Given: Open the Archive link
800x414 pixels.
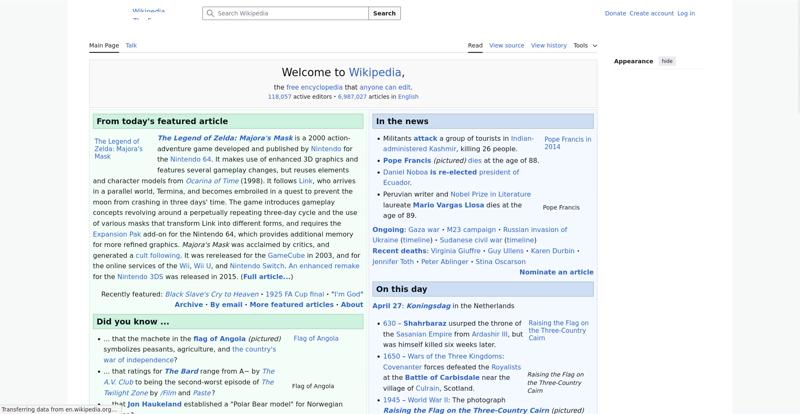Looking at the screenshot, I should [x=189, y=305].
